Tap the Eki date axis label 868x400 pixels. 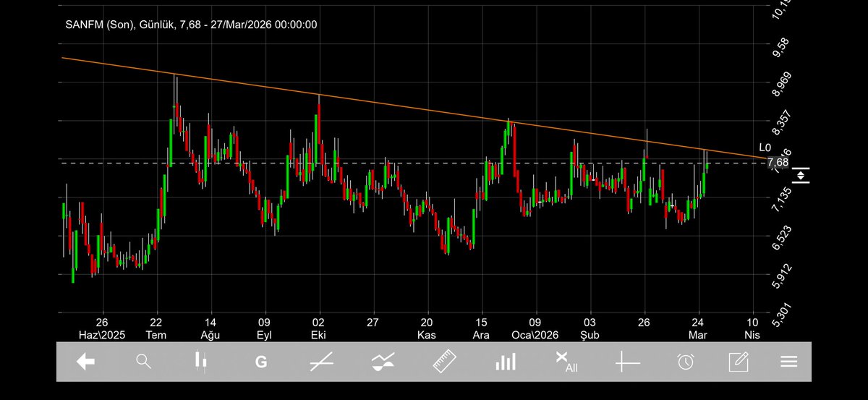[319, 335]
